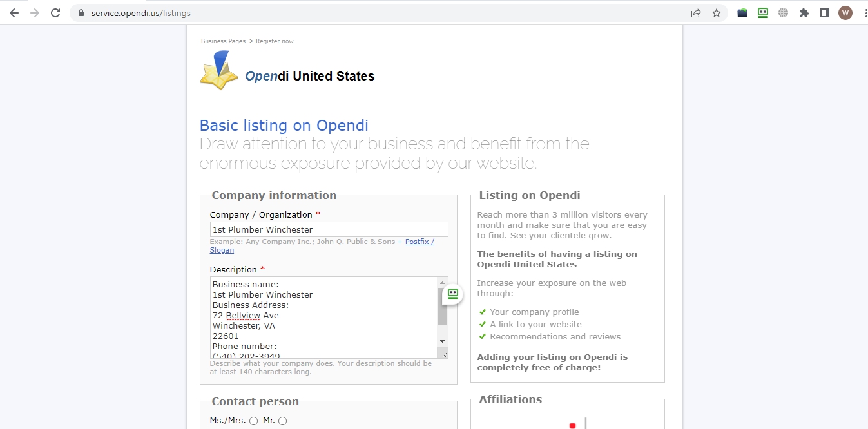
Task: Share this page via share icon
Action: click(x=696, y=13)
